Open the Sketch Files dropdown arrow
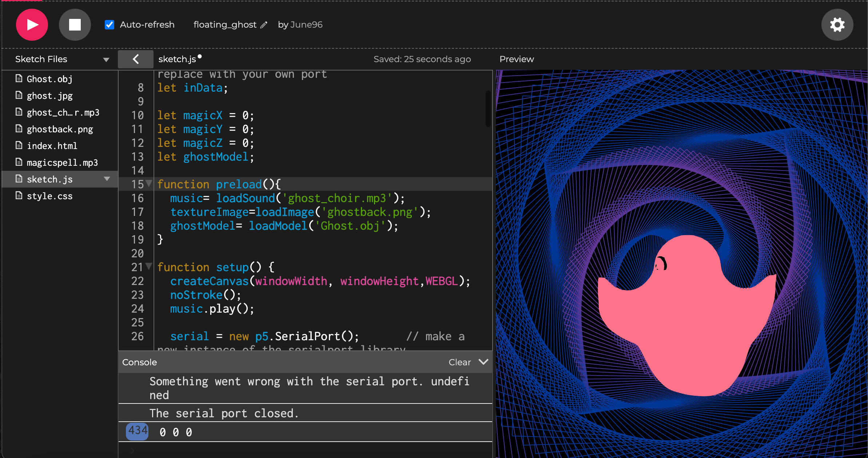Image resolution: width=868 pixels, height=458 pixels. (106, 60)
